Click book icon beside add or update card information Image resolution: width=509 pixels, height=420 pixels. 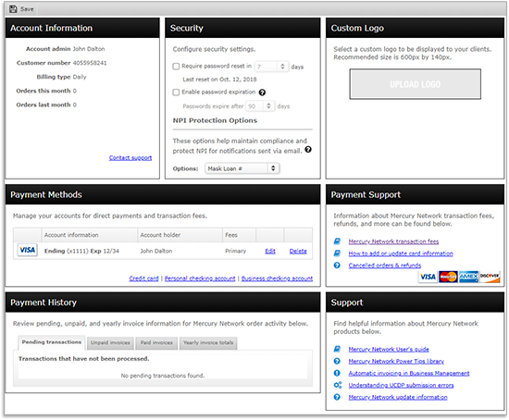337,253
